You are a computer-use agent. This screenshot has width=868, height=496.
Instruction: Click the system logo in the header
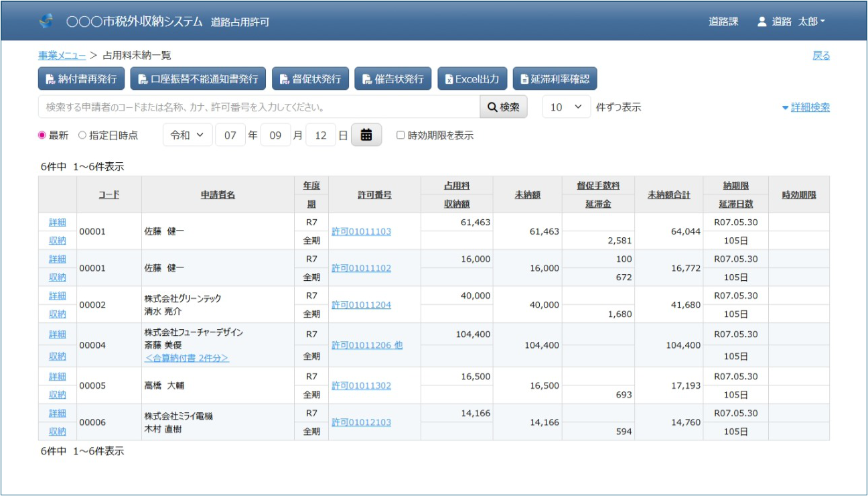click(x=46, y=21)
